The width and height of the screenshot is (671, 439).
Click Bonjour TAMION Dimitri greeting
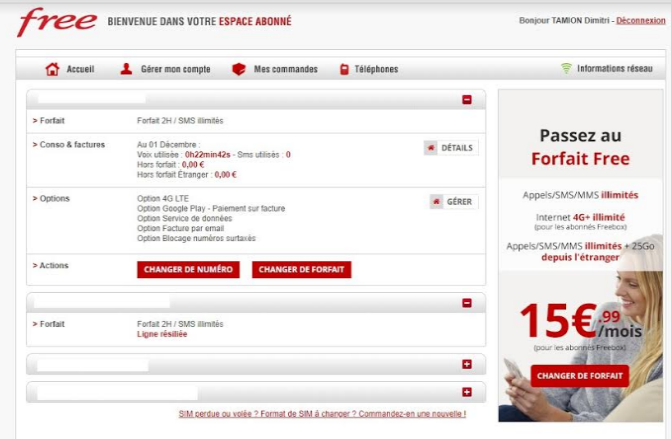coord(564,21)
